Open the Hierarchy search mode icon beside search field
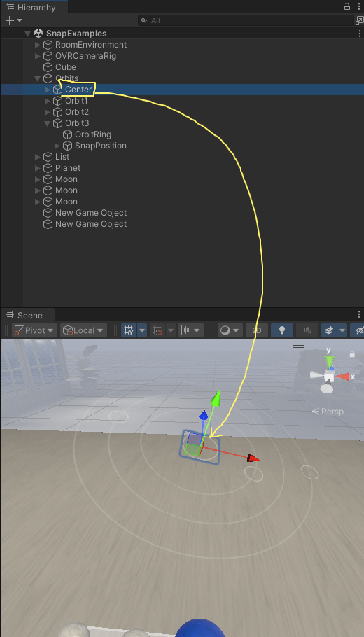The height and width of the screenshot is (637, 364). (x=359, y=20)
